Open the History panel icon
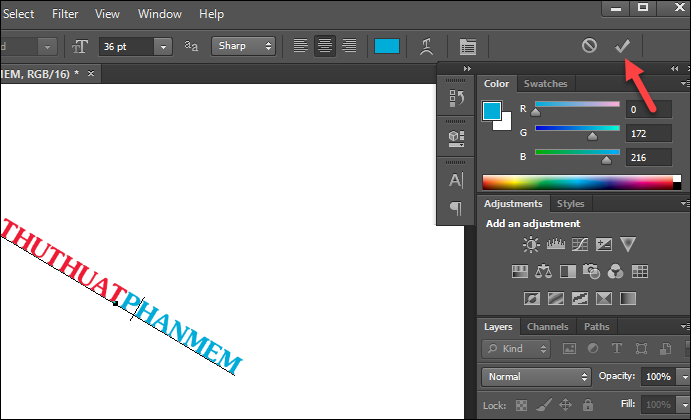The width and height of the screenshot is (691, 420). point(456,98)
